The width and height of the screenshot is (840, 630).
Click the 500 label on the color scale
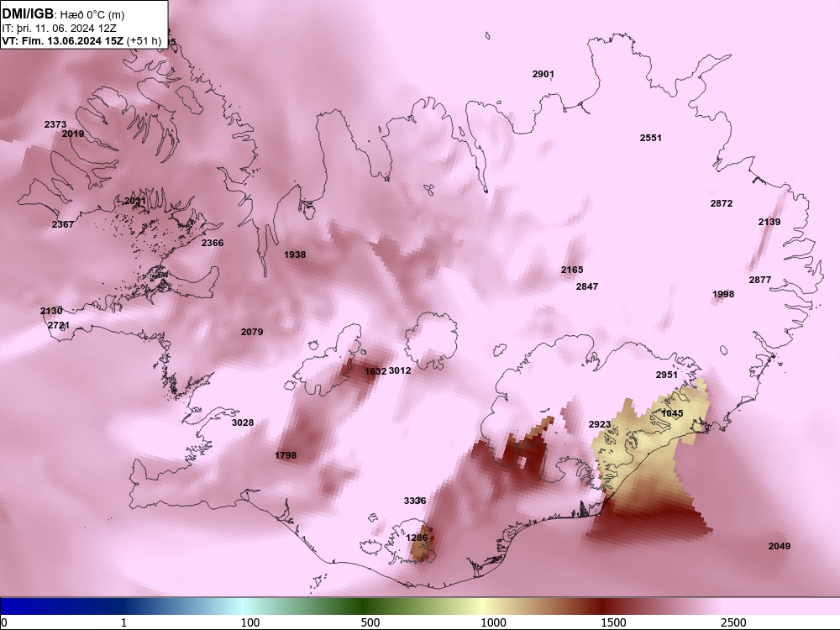tap(370, 622)
